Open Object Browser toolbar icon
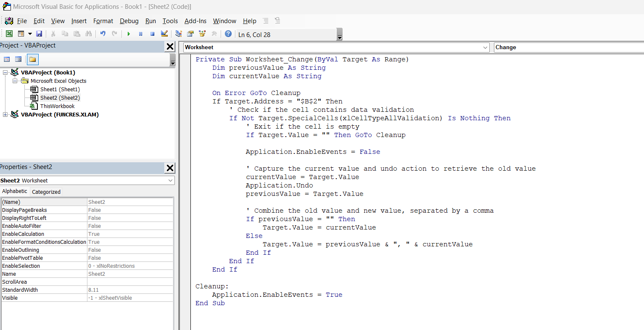The height and width of the screenshot is (330, 644). (202, 34)
